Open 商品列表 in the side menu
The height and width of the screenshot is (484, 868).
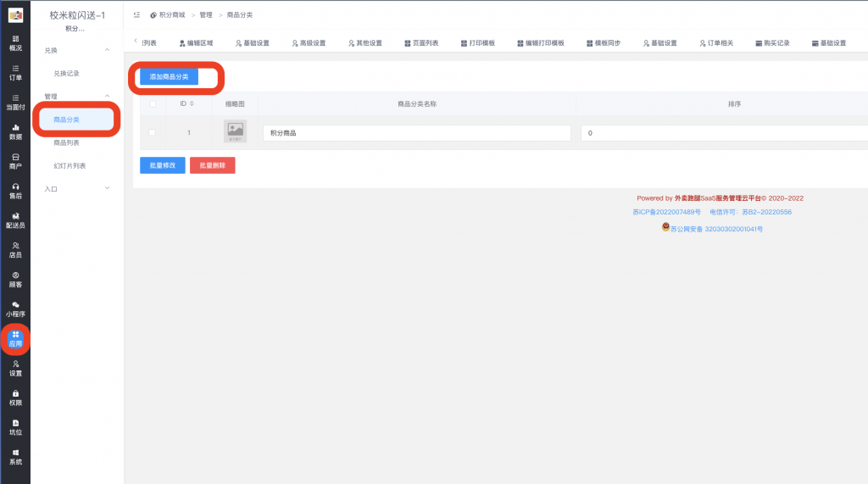[x=66, y=143]
